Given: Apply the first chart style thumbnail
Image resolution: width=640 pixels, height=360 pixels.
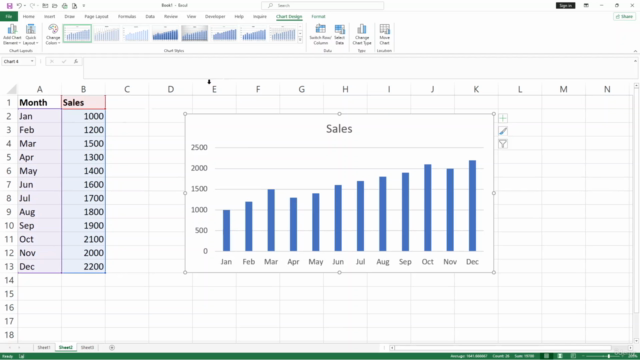Looking at the screenshot, I should 78,33.
